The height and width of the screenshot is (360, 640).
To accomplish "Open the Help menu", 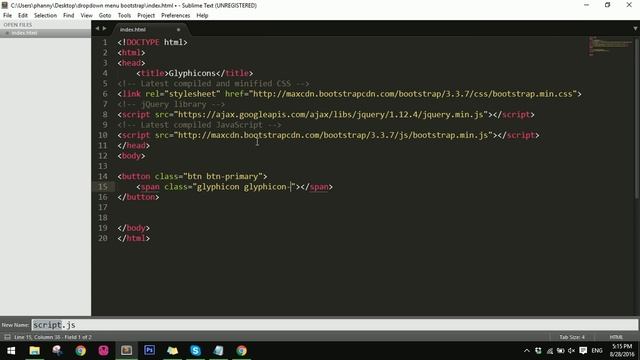I will pos(202,16).
